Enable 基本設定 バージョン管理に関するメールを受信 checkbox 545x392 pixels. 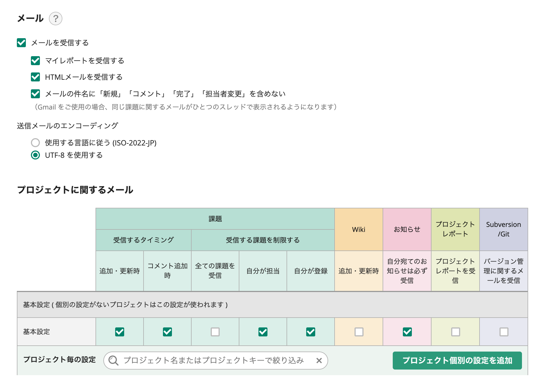[504, 332]
